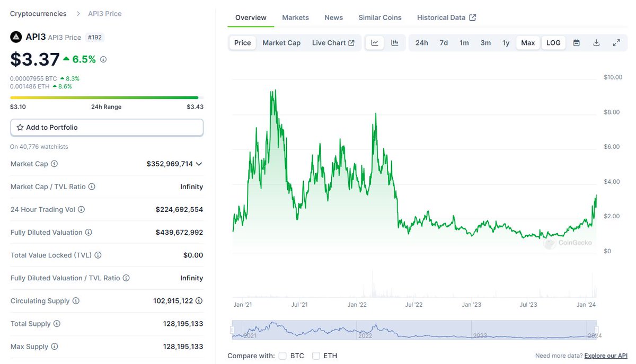Open the 24 Hour Trading Vol info icon
636x364 pixels.
coord(81,210)
